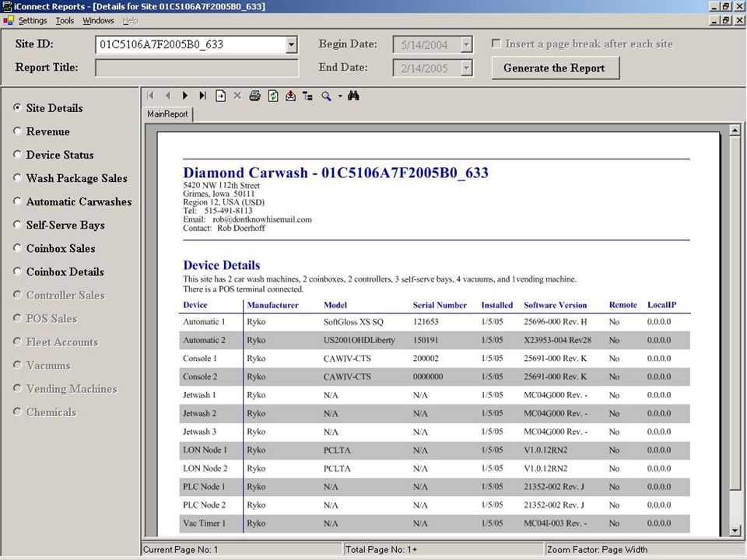Click serial number 200002
This screenshot has width=747, height=560.
426,359
